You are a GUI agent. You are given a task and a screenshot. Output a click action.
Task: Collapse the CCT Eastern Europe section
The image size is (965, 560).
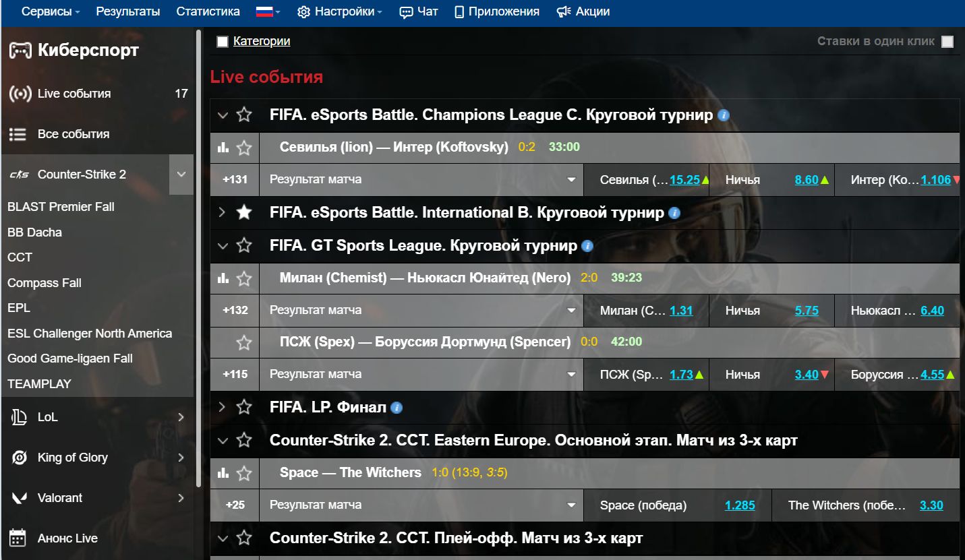(x=223, y=441)
